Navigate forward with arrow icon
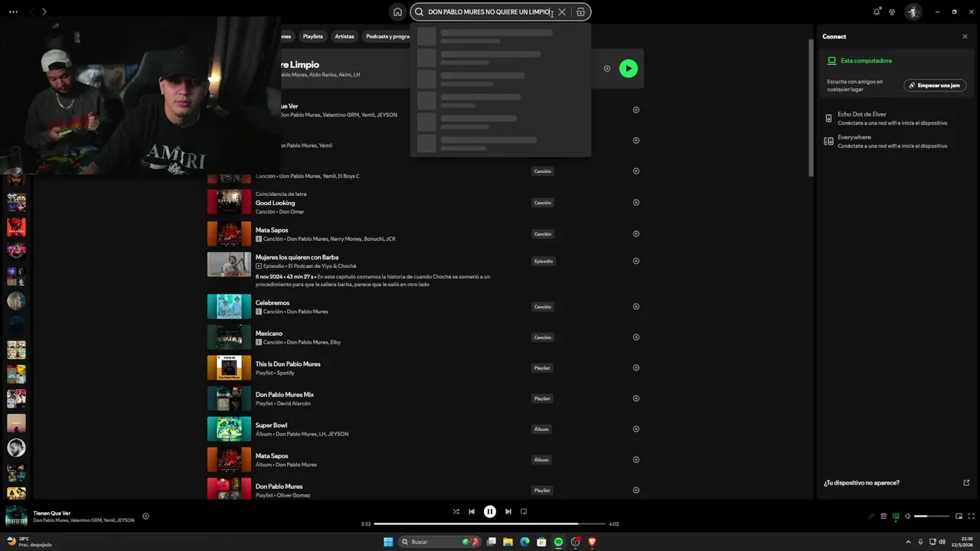The width and height of the screenshot is (980, 551). [x=44, y=11]
